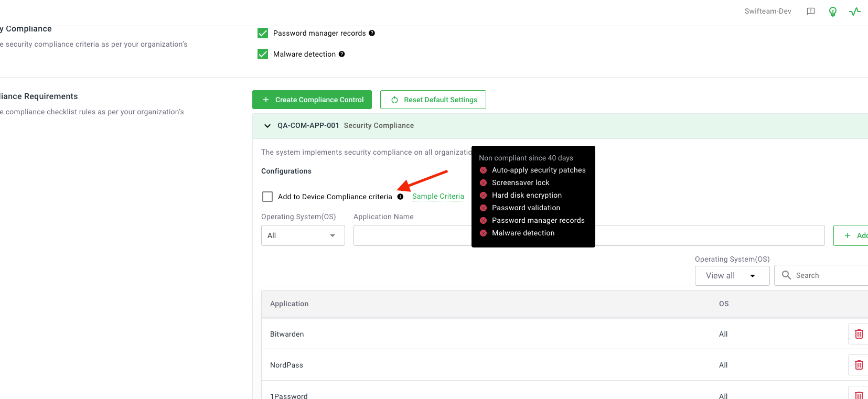Delete the NordPass application row
Screen dimensions: 868x399
859,365
